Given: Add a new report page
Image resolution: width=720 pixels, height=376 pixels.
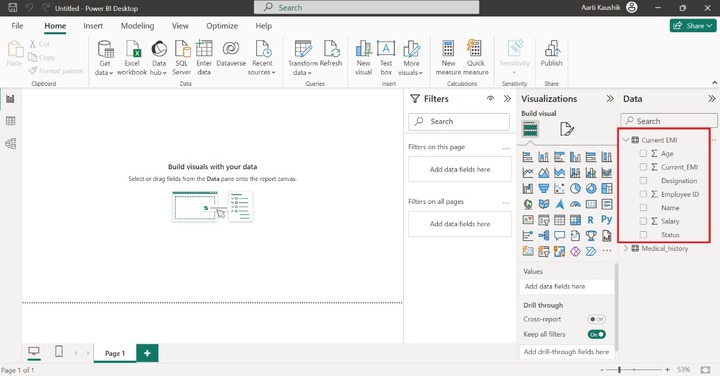Looking at the screenshot, I should click(x=147, y=353).
